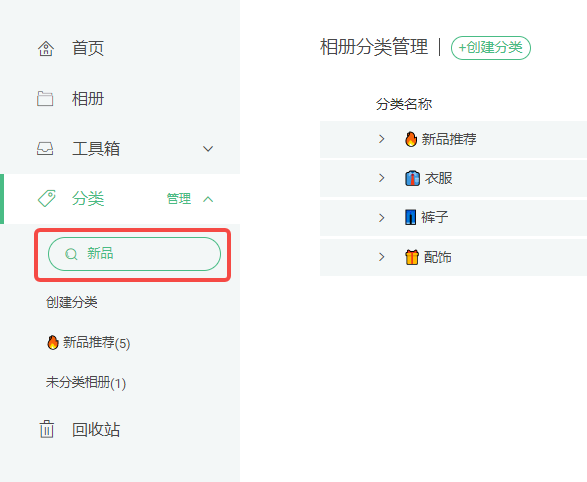Click the magnifier icon in the search box

click(71, 254)
